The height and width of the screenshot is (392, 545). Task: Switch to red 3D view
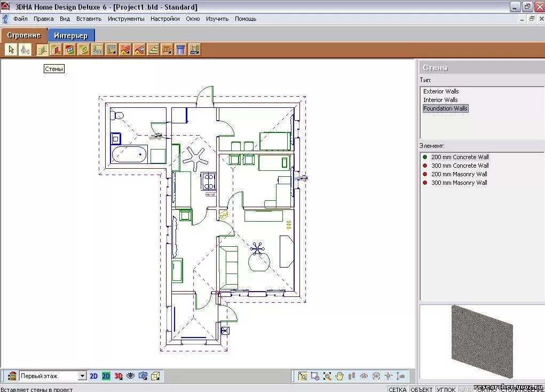(119, 376)
